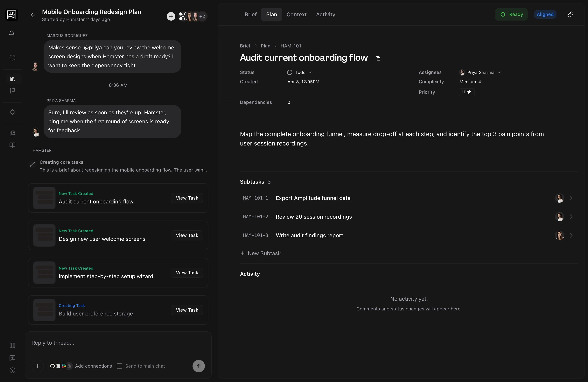Click the Slack connection icon
Image resolution: width=588 pixels, height=382 pixels.
pos(64,366)
